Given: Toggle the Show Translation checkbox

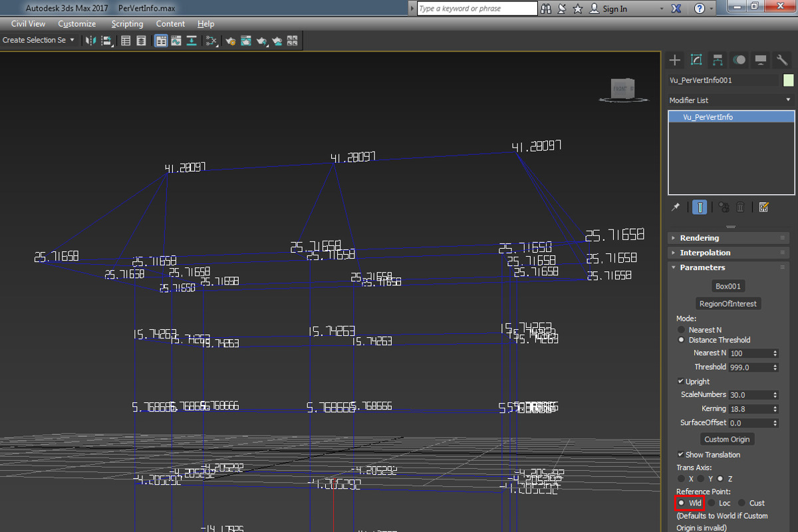Looking at the screenshot, I should (680, 455).
